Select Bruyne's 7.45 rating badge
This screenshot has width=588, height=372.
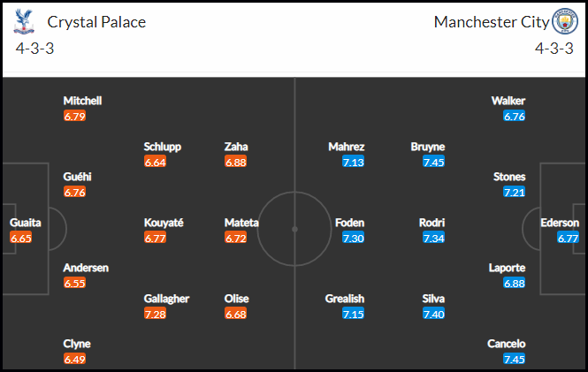tap(433, 162)
